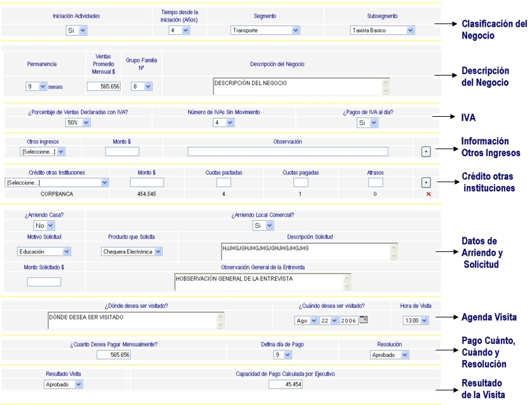This screenshot has width=532, height=405.
Task: Click the Otros ingresos Observación text field
Action: pos(288,151)
